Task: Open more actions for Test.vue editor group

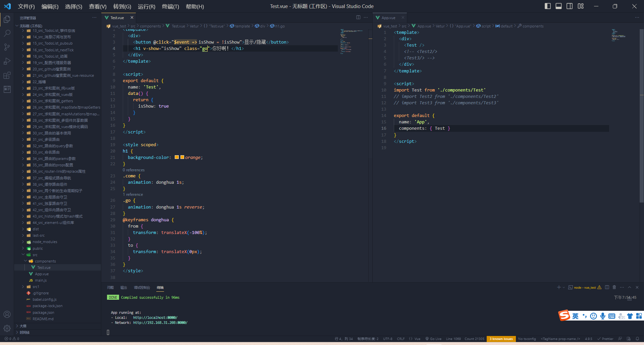Action: pyautogui.click(x=366, y=17)
